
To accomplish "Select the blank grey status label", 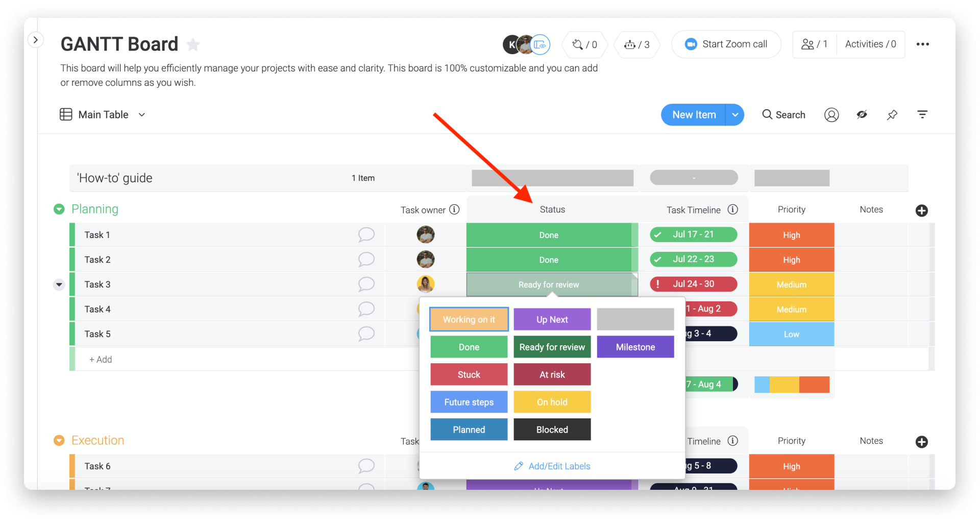I will [x=635, y=319].
